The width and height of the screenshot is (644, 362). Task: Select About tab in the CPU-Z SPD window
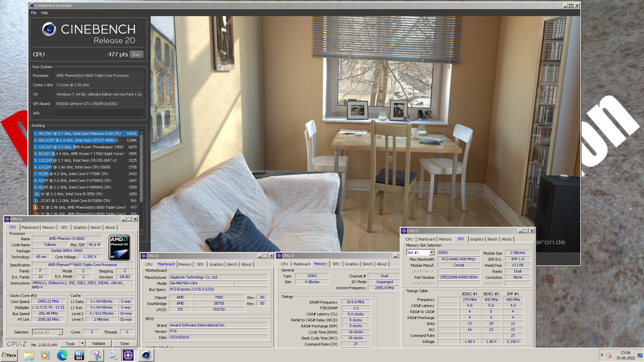(x=507, y=239)
